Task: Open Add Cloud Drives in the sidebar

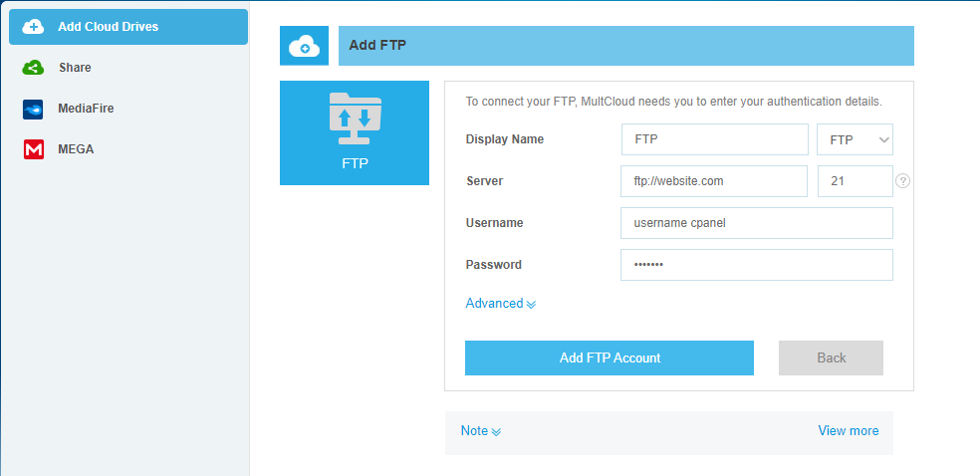Action: coord(108,27)
